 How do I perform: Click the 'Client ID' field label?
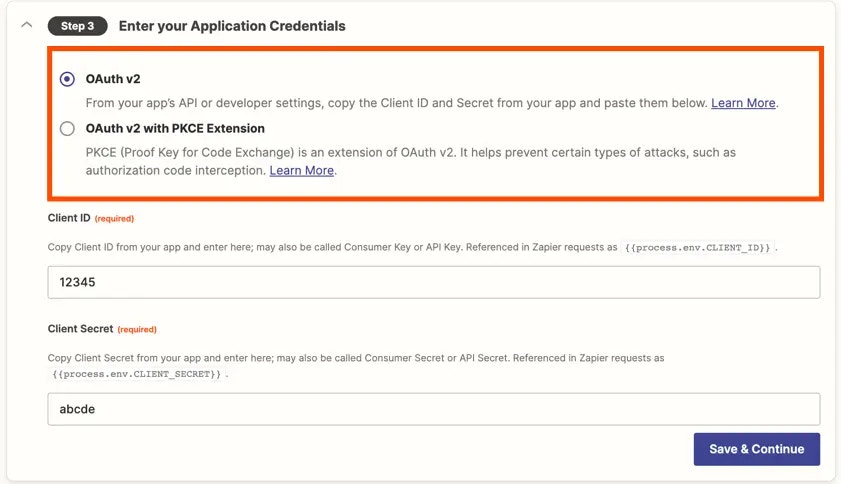[x=69, y=218]
